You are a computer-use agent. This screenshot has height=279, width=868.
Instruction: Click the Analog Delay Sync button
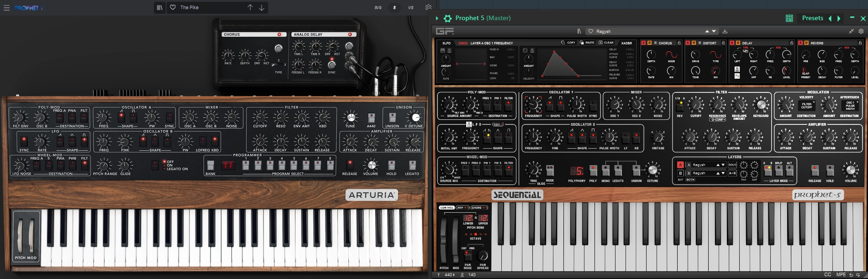click(x=332, y=64)
